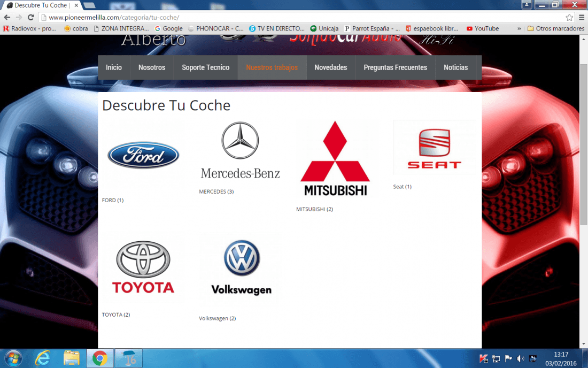This screenshot has height=368, width=588.
Task: Open the Seat (1) category link
Action: pyautogui.click(x=403, y=187)
